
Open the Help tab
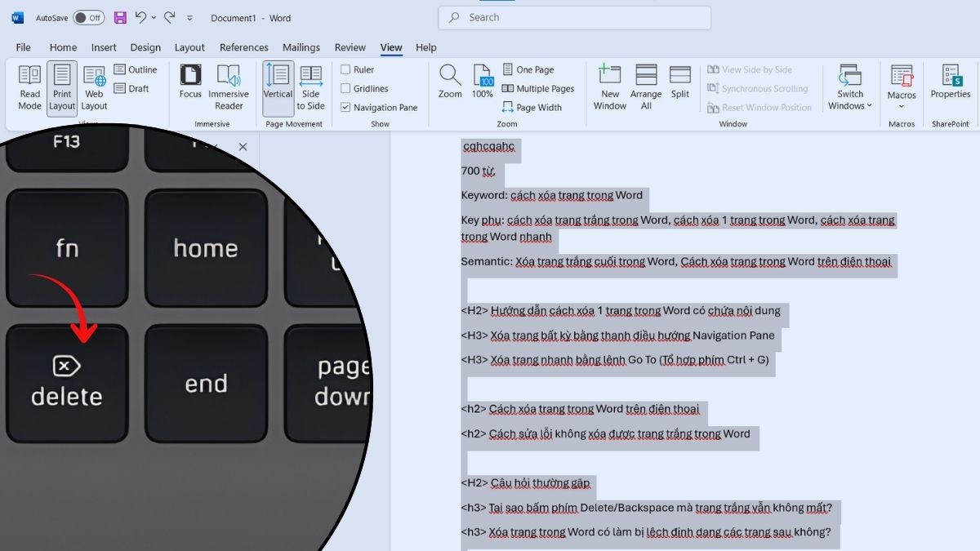coord(426,47)
